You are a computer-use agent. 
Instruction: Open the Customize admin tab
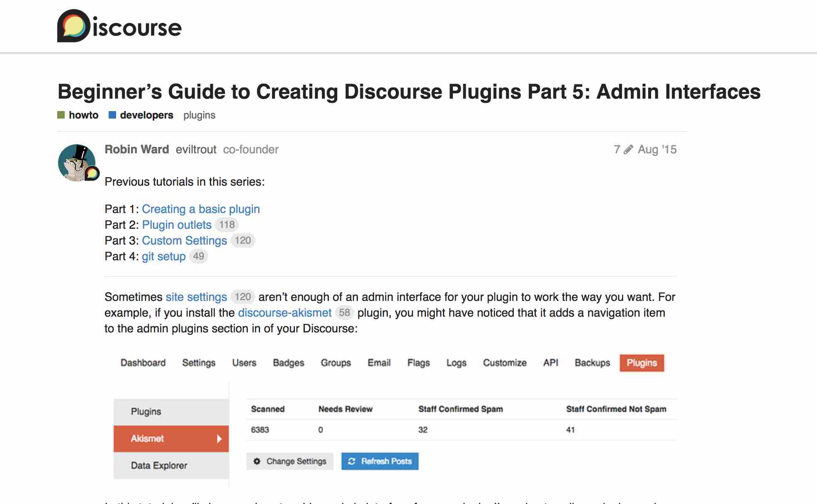[504, 363]
